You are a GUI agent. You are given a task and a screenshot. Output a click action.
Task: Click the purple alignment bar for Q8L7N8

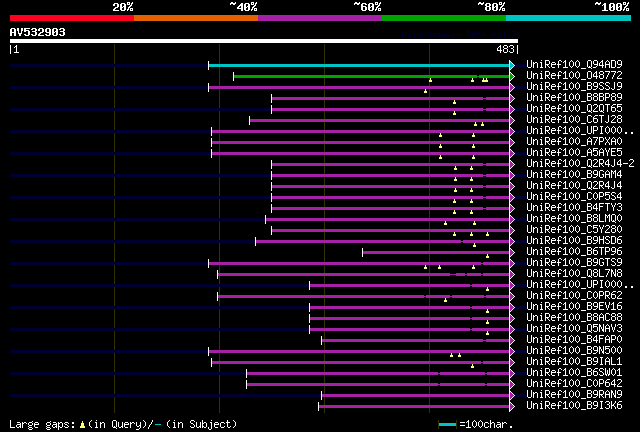coord(364,274)
